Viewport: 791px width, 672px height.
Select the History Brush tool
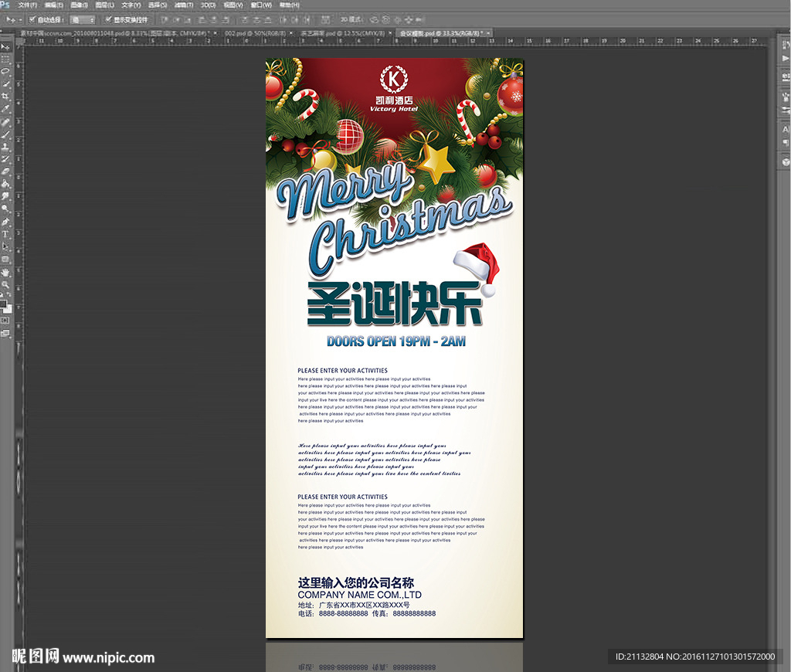click(x=5, y=159)
